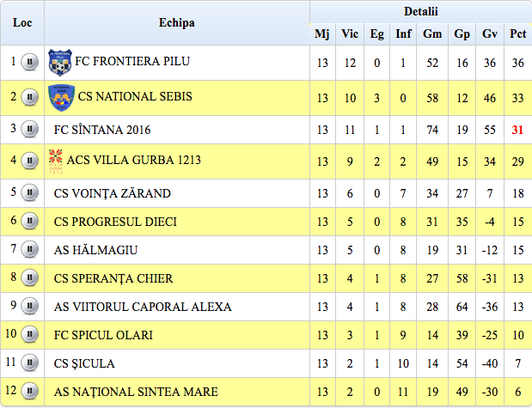Click the pause icon beside rank 8
Viewport: 532px width, 408px height.
coord(29,277)
